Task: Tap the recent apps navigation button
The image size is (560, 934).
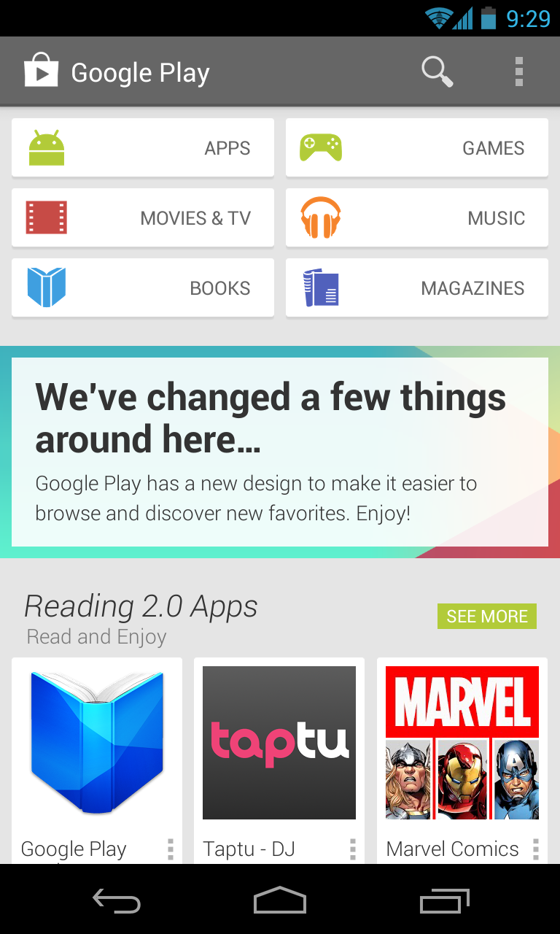Action: coord(445,901)
